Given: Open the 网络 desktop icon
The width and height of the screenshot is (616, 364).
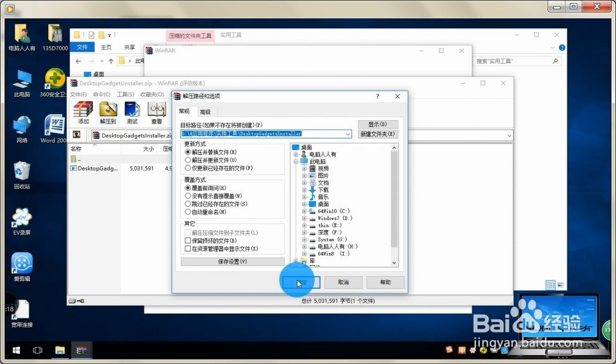Looking at the screenshot, I should [x=22, y=129].
